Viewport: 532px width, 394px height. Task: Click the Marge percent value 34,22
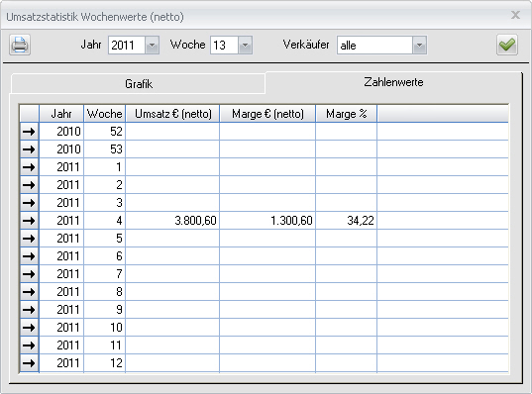(347, 221)
